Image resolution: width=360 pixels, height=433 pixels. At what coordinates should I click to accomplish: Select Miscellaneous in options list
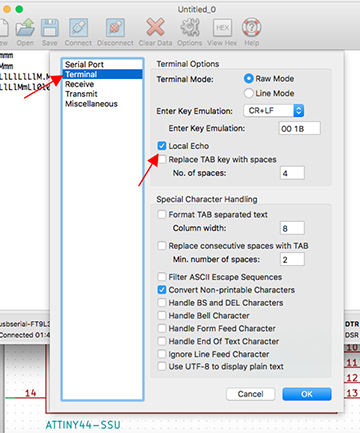click(102, 104)
